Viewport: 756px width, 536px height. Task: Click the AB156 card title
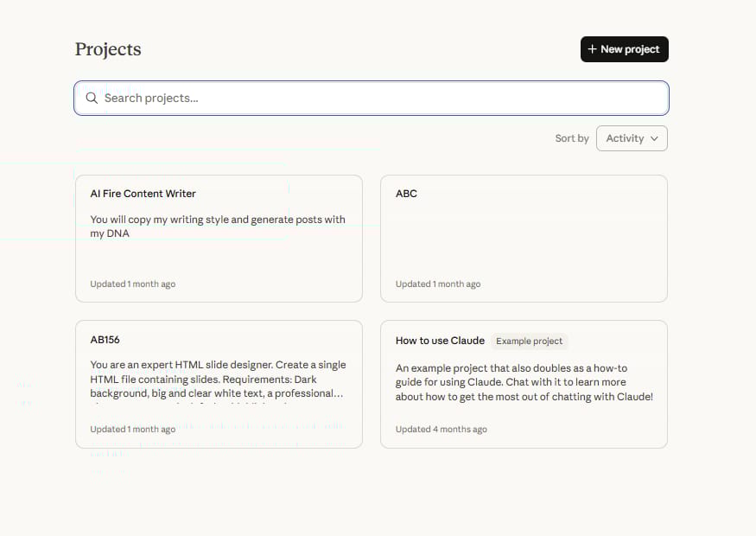[x=105, y=341]
